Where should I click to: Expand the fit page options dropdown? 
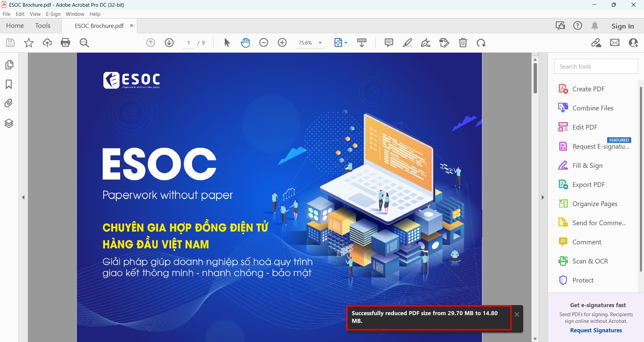click(346, 43)
